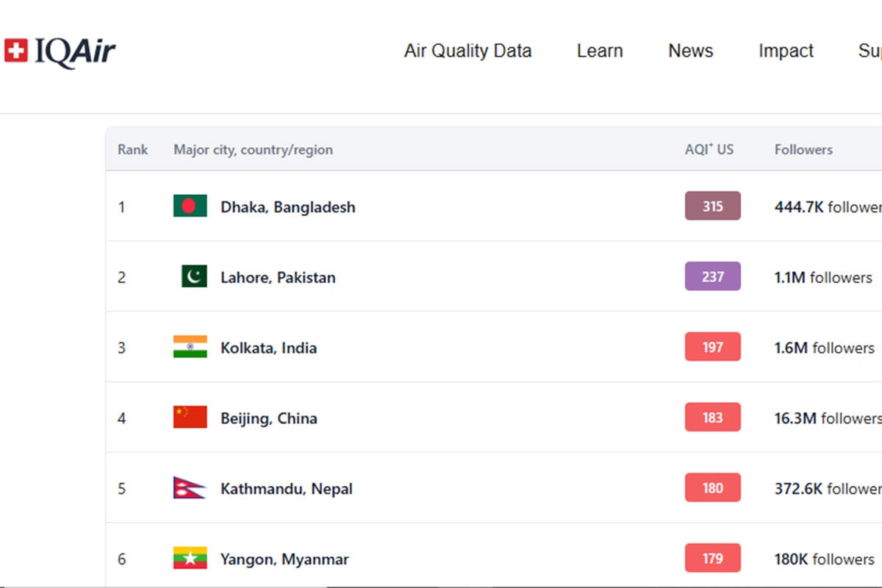The width and height of the screenshot is (882, 588).
Task: Select Kolkata, India city link
Action: (268, 348)
